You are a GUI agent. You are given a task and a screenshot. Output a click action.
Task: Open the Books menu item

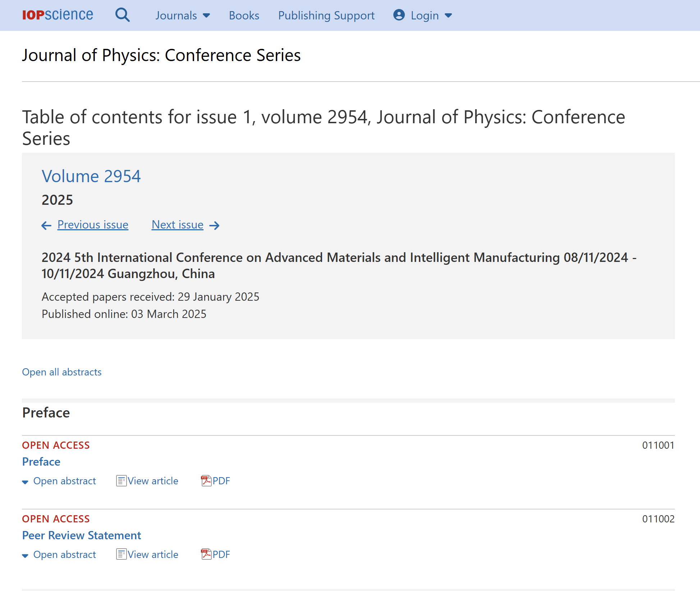coord(244,15)
